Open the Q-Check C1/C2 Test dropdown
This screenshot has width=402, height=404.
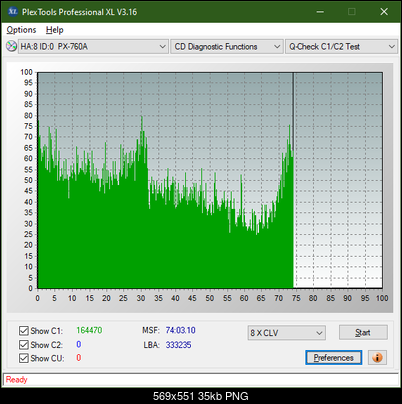point(342,47)
